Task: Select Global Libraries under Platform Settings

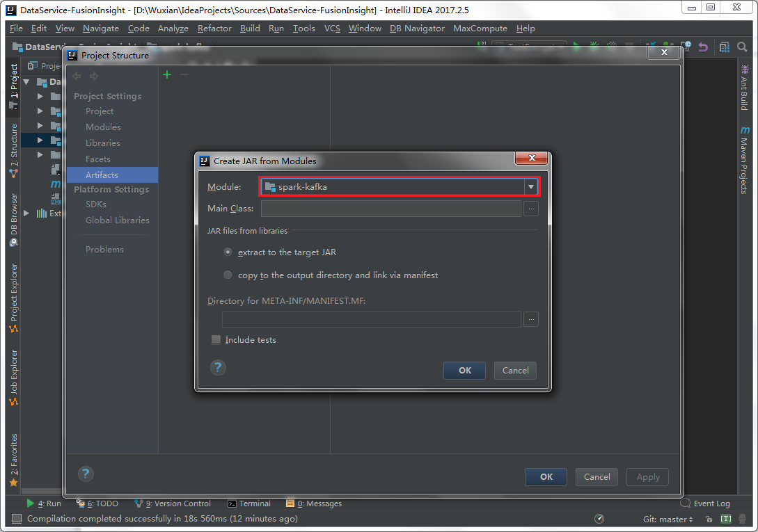Action: 118,220
